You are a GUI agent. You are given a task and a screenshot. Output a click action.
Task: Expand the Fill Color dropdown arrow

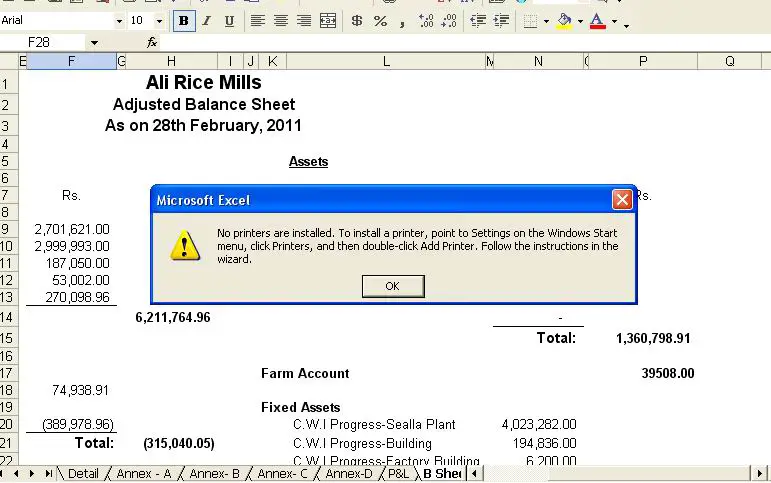580,21
